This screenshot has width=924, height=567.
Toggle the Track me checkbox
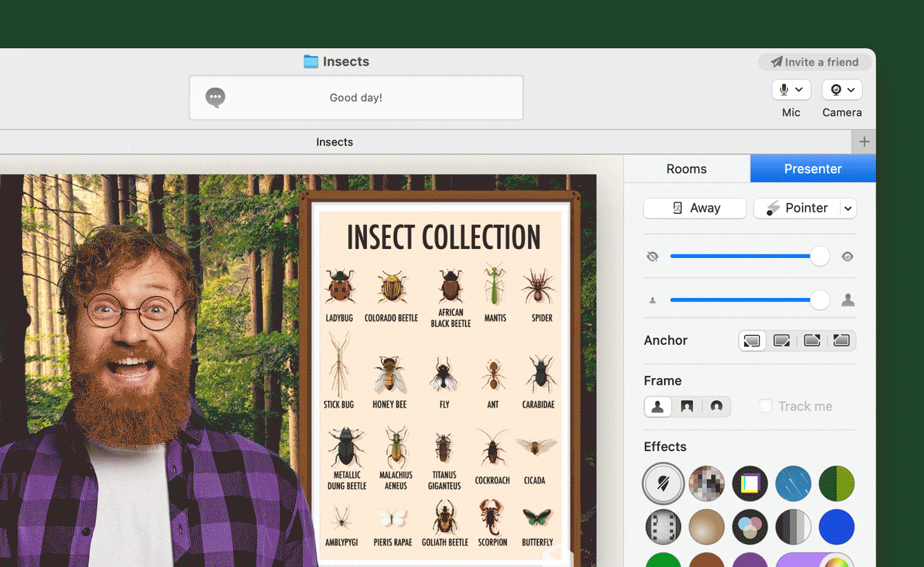coord(765,406)
